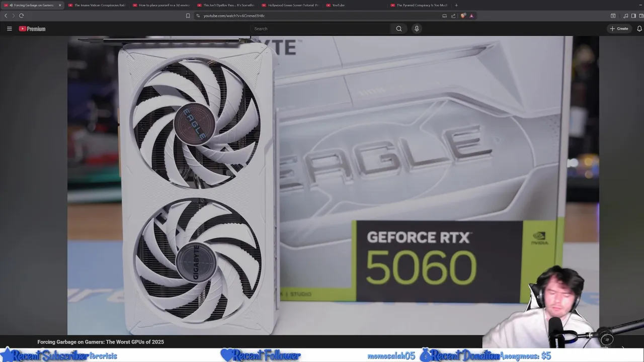
Task: Switch to the plain 'YouTube' tab
Action: click(x=355, y=5)
